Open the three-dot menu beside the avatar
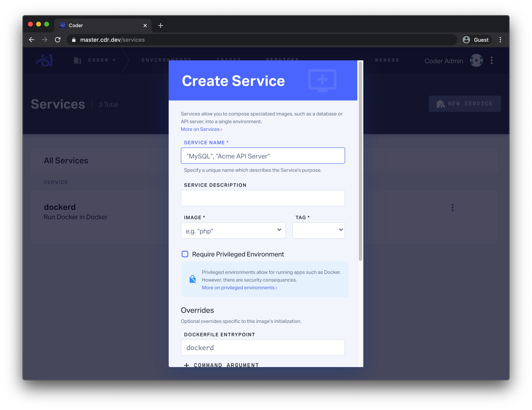Image resolution: width=532 pixels, height=410 pixels. (x=492, y=60)
